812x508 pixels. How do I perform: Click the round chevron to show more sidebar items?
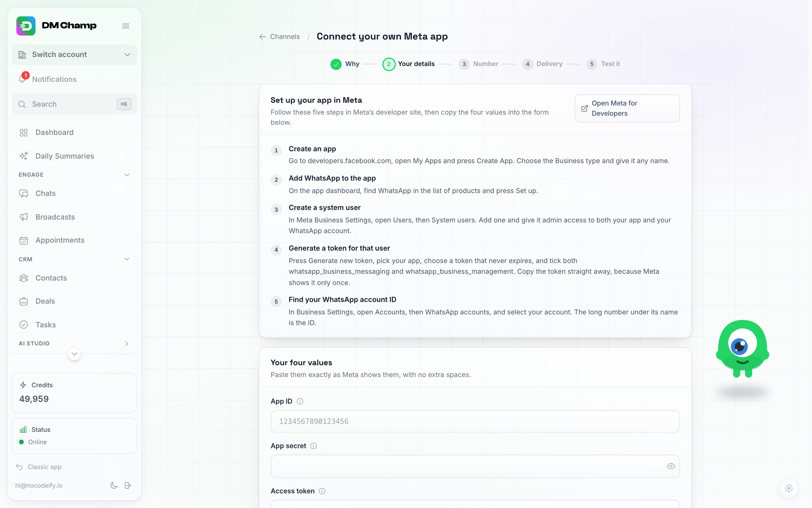(74, 354)
